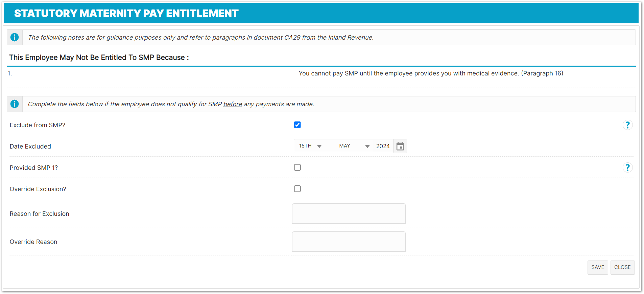Click the underlined word 'before'
The width and height of the screenshot is (644, 294).
pyautogui.click(x=233, y=104)
